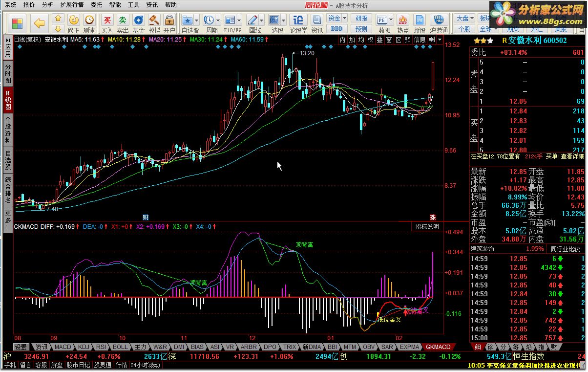The height and width of the screenshot is (372, 588).
Task: Toggle the 均 moving average option
Action: coord(361,40)
